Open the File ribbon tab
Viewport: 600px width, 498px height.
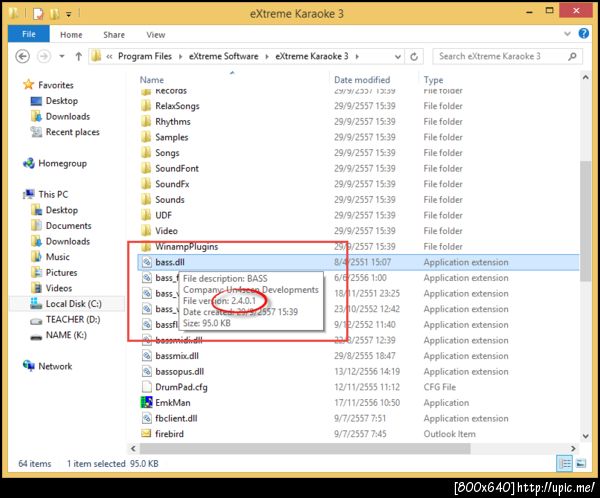[29, 34]
